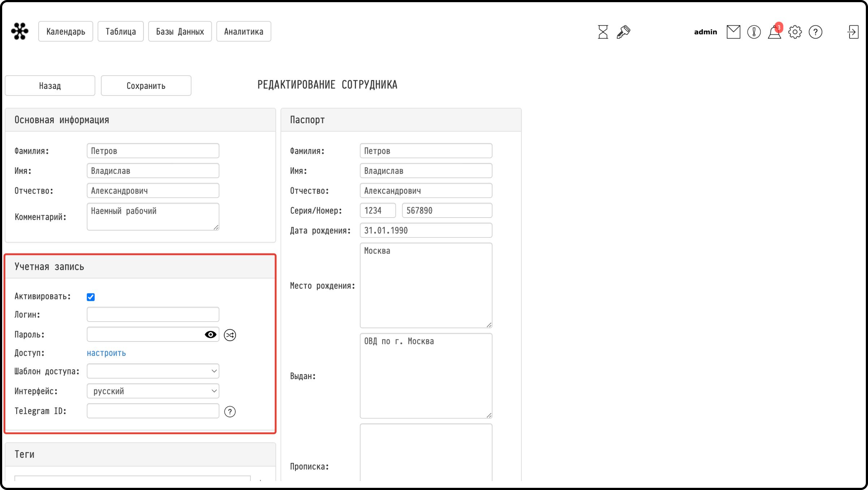Click the logout exit icon
868x490 pixels.
tap(853, 32)
